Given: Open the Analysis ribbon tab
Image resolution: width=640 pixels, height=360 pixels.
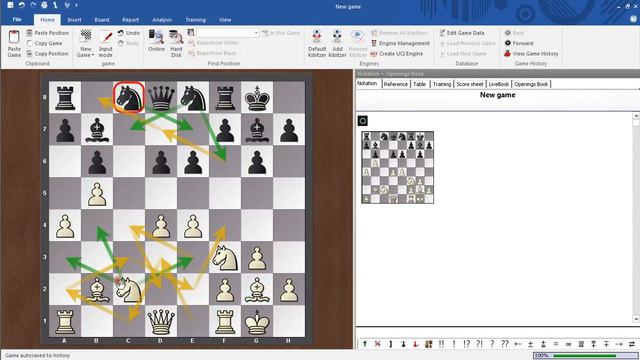Looking at the screenshot, I should 162,20.
